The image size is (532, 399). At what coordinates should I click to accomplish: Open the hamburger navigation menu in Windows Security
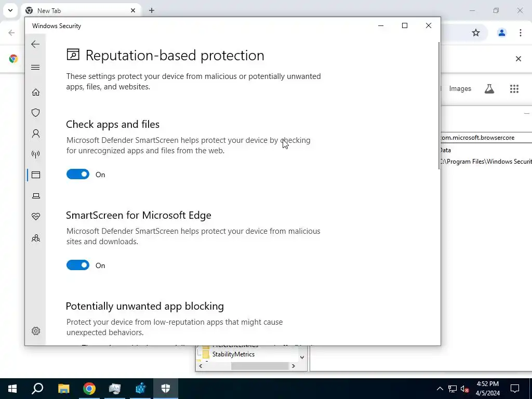(x=35, y=67)
